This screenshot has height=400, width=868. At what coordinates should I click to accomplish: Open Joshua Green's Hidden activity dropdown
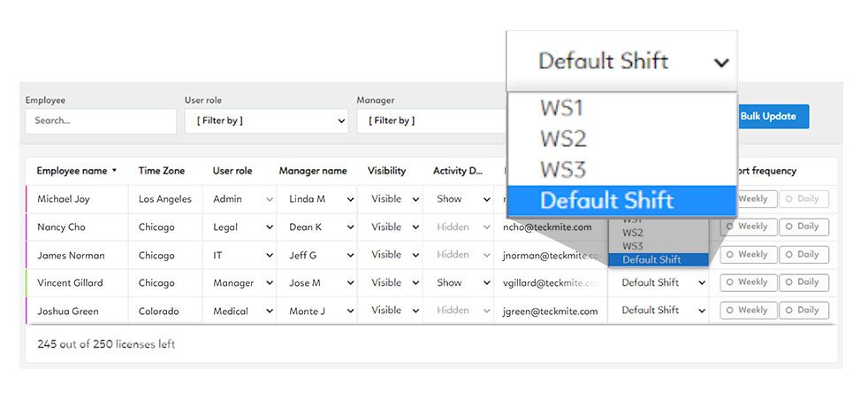(x=463, y=312)
